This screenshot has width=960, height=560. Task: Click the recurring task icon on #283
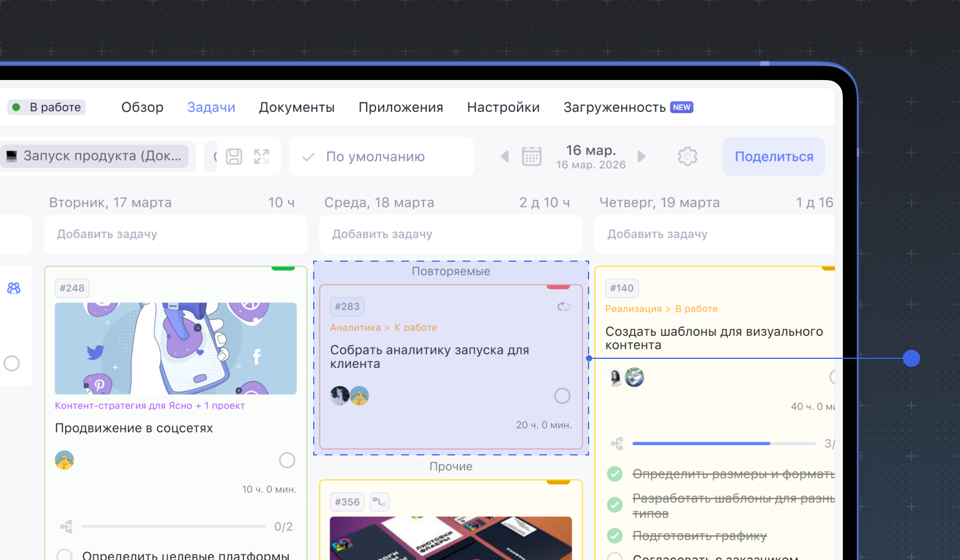(563, 307)
